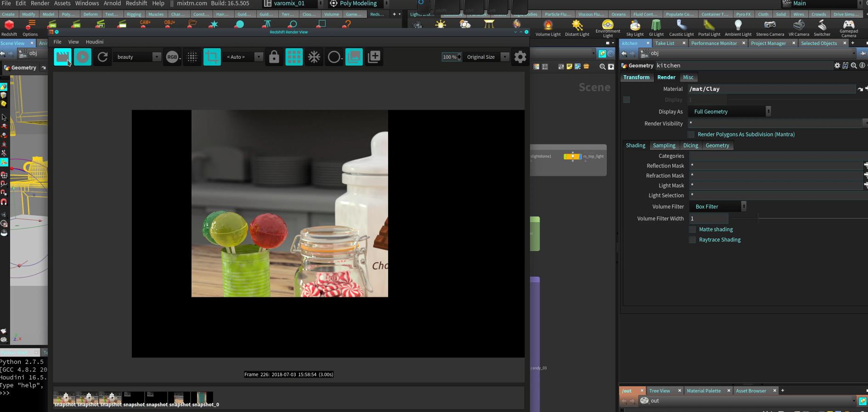Click the Render clapperboard icon in Render View
This screenshot has height=412, width=868.
point(62,57)
